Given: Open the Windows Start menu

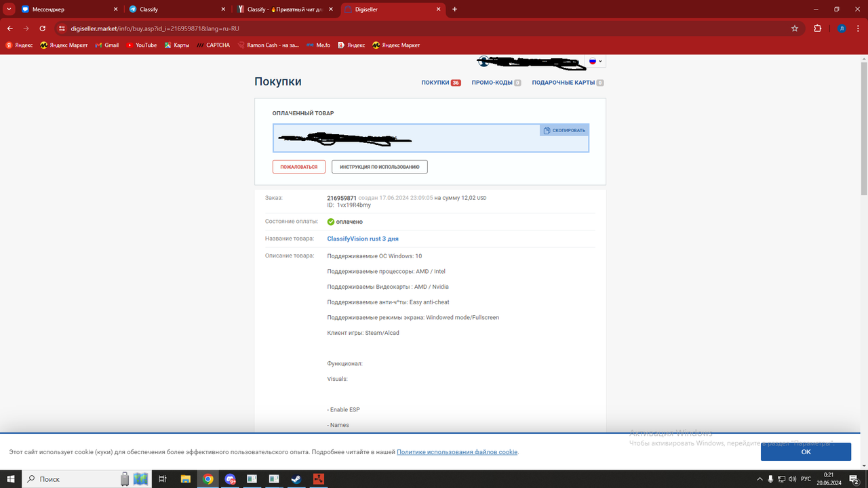Looking at the screenshot, I should [x=12, y=479].
